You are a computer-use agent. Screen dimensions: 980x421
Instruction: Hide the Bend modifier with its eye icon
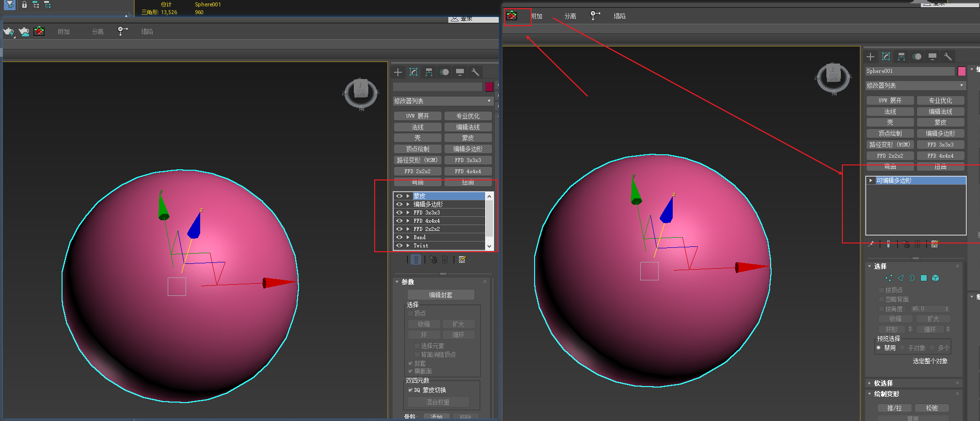point(399,237)
